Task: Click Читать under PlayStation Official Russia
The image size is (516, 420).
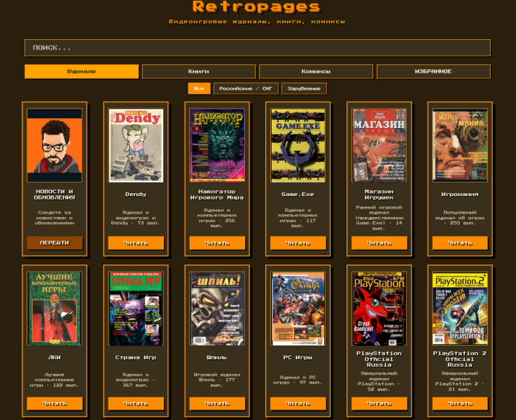Action: 379,403
